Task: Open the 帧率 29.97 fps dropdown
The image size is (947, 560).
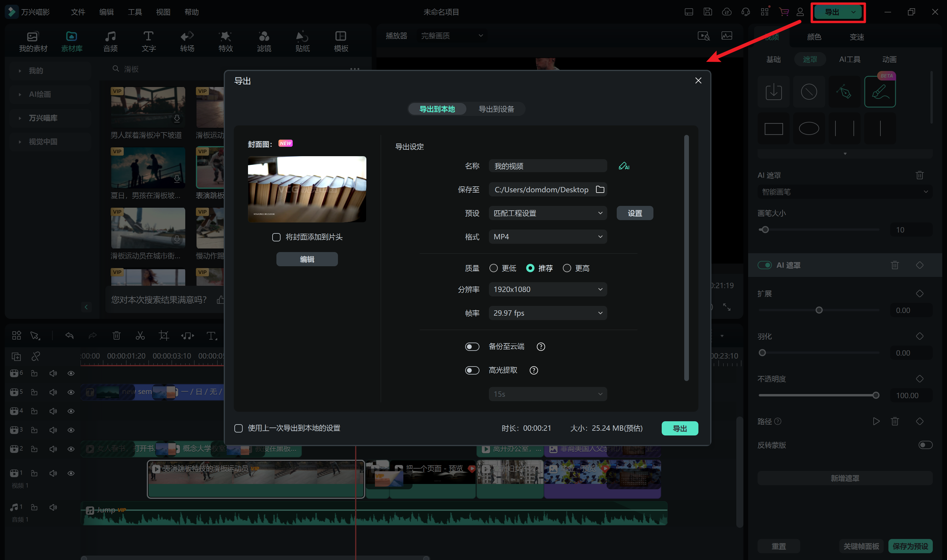Action: (547, 313)
